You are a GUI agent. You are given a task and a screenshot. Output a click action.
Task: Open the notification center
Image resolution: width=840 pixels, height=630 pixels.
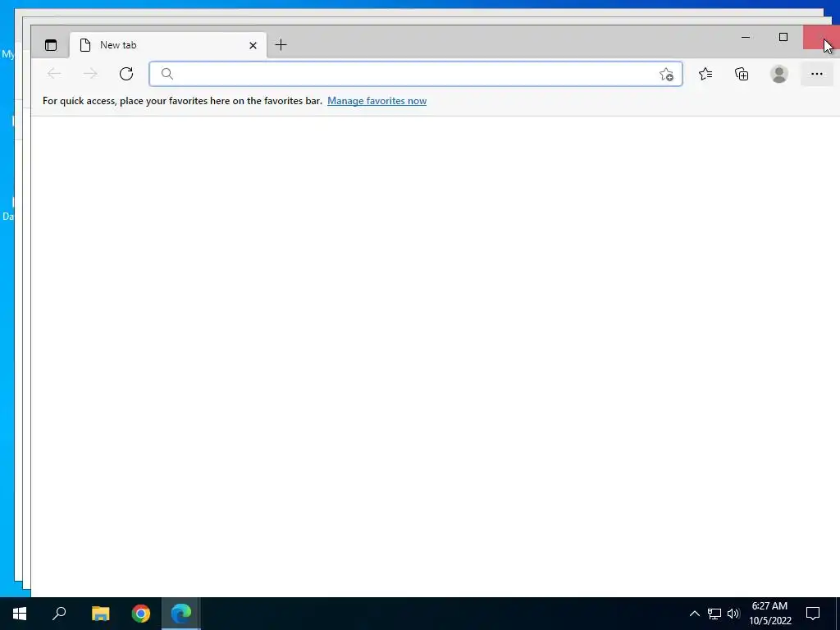click(813, 614)
